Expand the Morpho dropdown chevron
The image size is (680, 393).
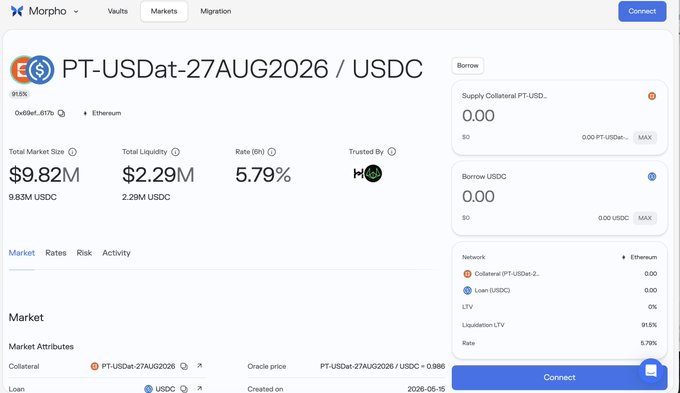click(76, 12)
